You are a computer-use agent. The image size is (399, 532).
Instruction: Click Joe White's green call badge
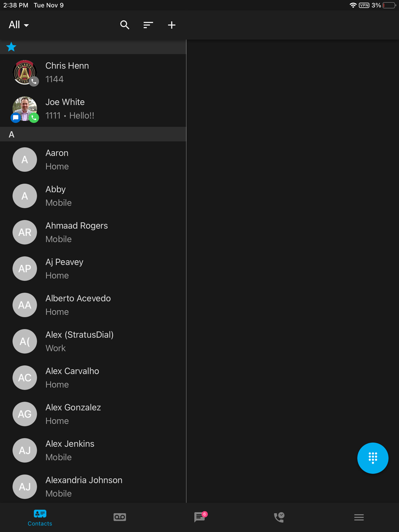(34, 118)
